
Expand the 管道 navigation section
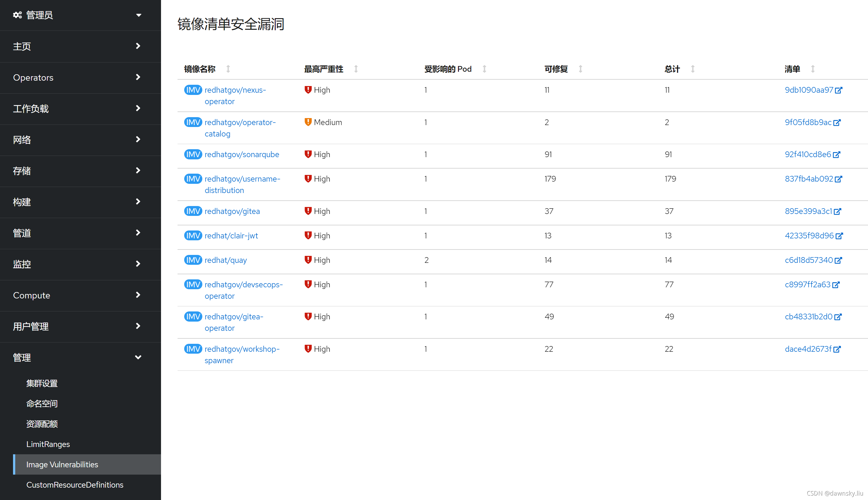point(80,233)
